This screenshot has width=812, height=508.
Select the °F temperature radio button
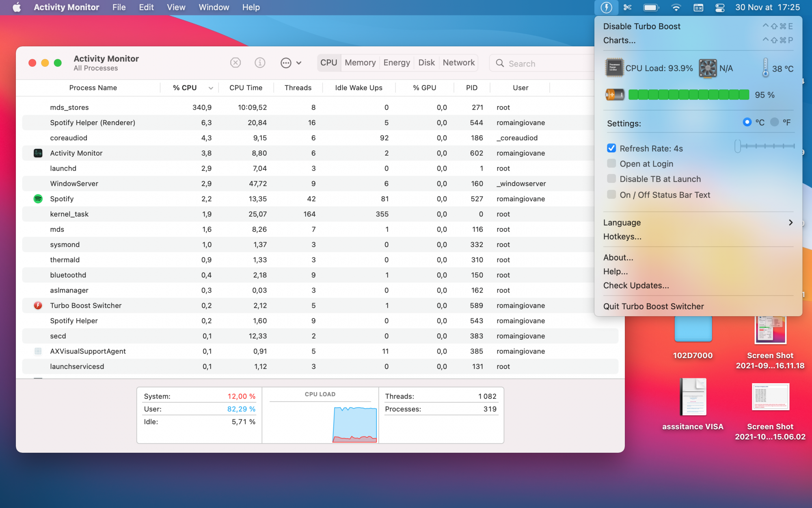pyautogui.click(x=774, y=122)
